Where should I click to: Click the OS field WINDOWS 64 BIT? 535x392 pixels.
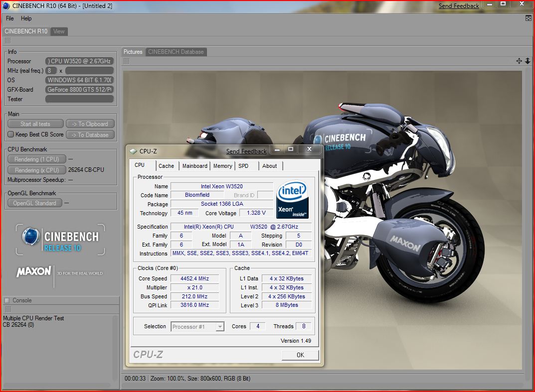click(79, 80)
